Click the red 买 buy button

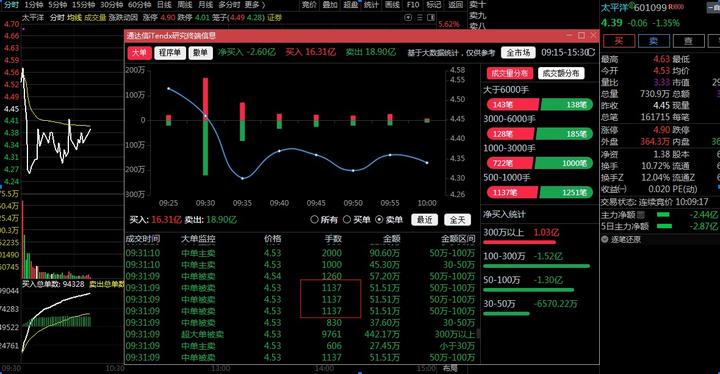[619, 41]
